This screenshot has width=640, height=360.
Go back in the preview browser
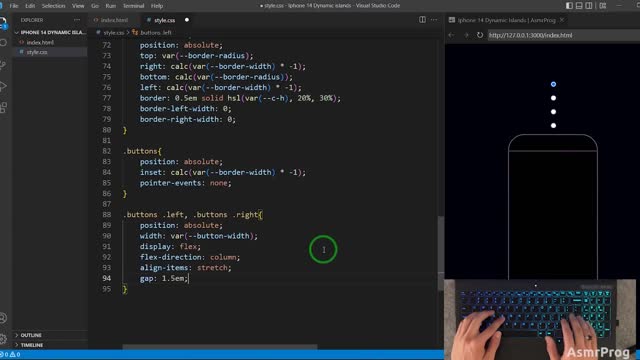451,35
